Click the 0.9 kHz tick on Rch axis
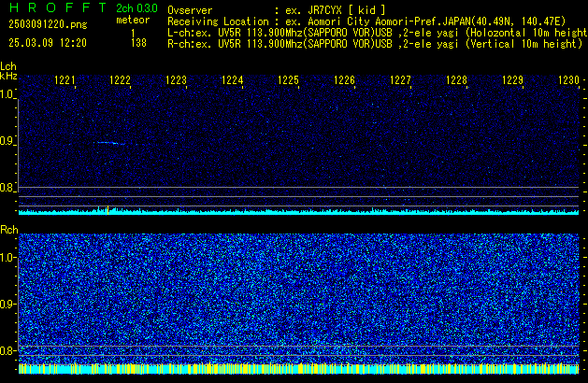 [x=7, y=304]
